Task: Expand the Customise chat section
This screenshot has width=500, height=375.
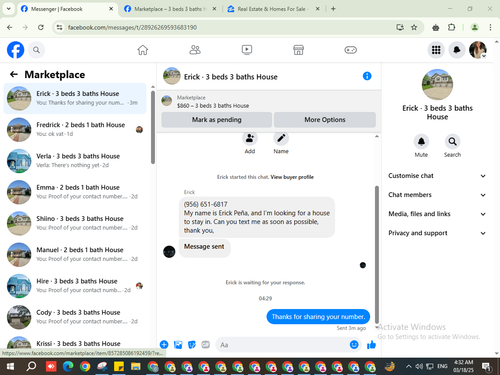Action: point(437,176)
